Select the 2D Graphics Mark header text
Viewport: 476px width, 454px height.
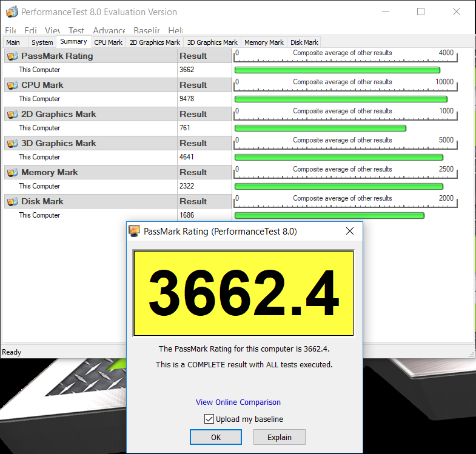58,115
